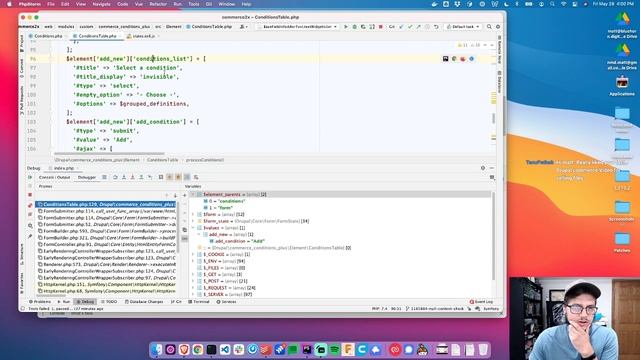Toggle the Project tool window on the left edge
This screenshot has width=640, height=360.
[x=22, y=43]
